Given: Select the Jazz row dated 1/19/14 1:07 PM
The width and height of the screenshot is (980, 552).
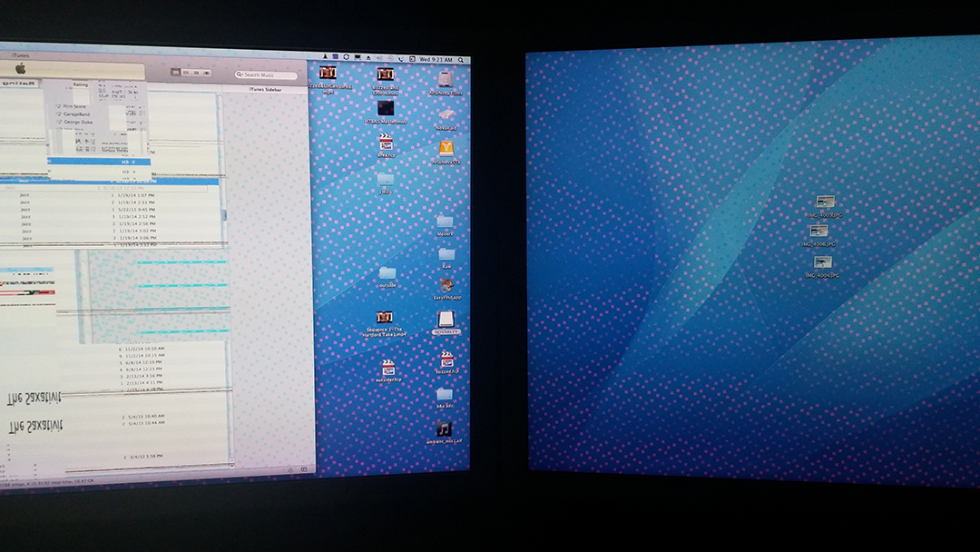Looking at the screenshot, I should (111, 195).
